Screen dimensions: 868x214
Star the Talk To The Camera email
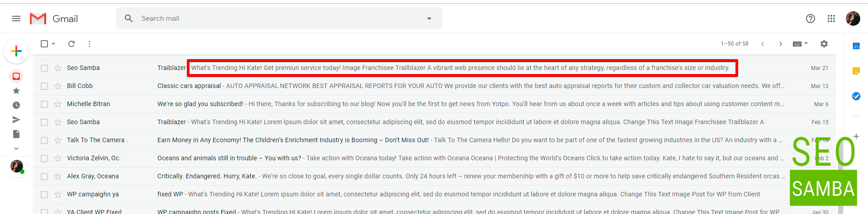click(x=58, y=140)
